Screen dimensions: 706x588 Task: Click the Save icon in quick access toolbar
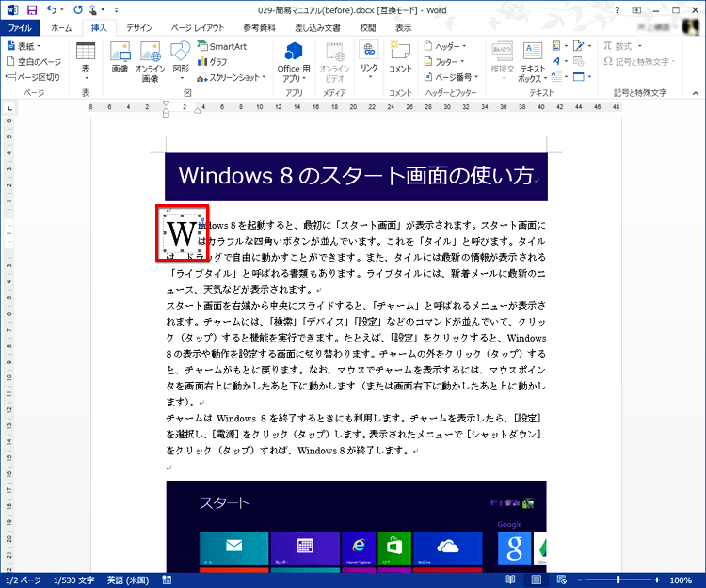click(32, 10)
